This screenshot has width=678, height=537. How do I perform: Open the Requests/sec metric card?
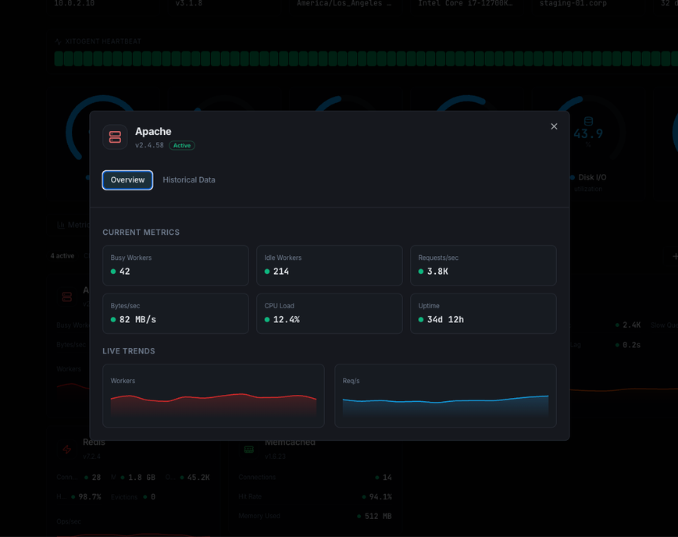pyautogui.click(x=483, y=265)
